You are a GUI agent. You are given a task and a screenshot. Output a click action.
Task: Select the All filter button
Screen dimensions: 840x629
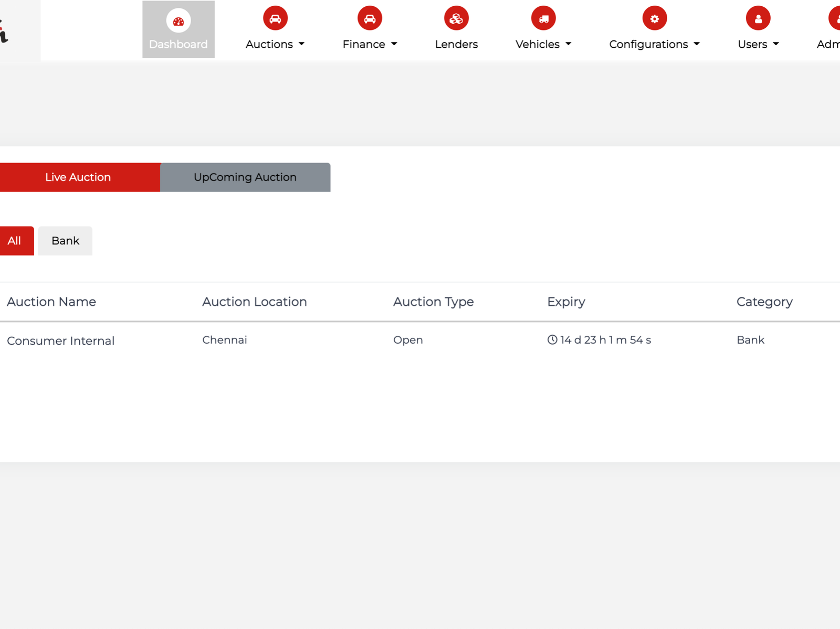click(15, 241)
